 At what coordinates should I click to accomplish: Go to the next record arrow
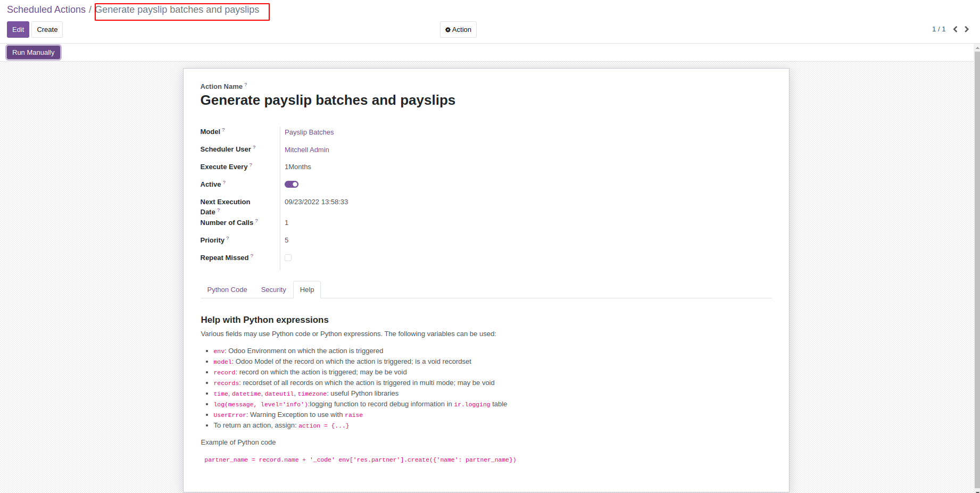pyautogui.click(x=967, y=29)
